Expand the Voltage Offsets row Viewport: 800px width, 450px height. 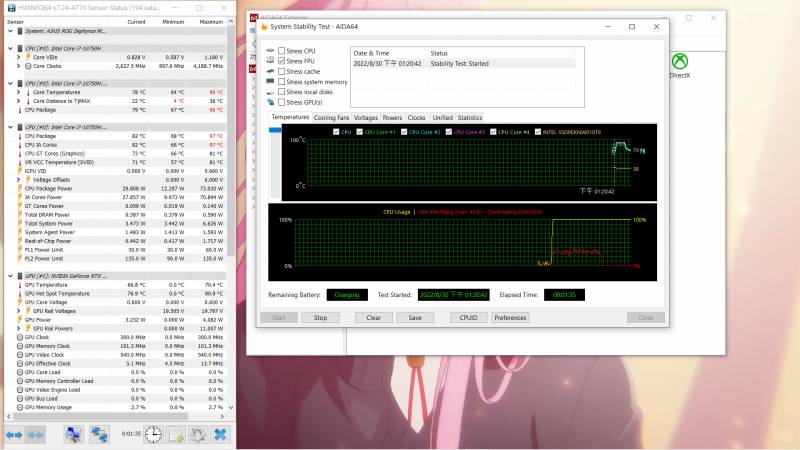(18, 180)
